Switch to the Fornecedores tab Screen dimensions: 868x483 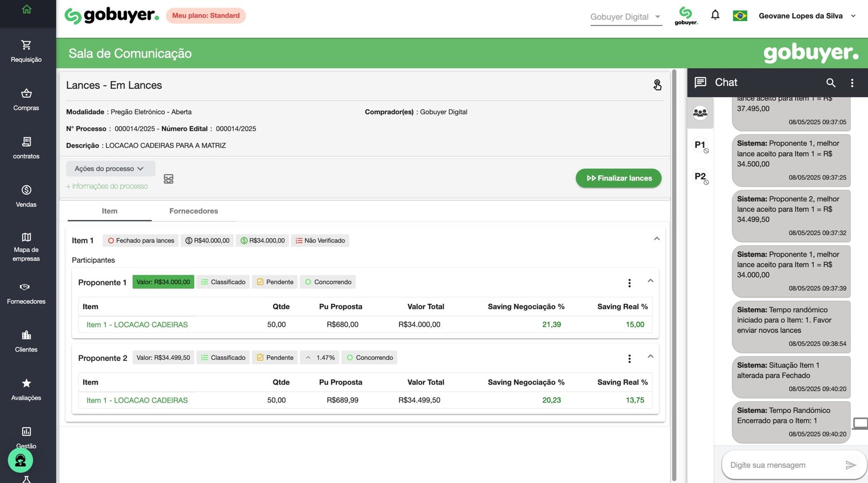[193, 211]
